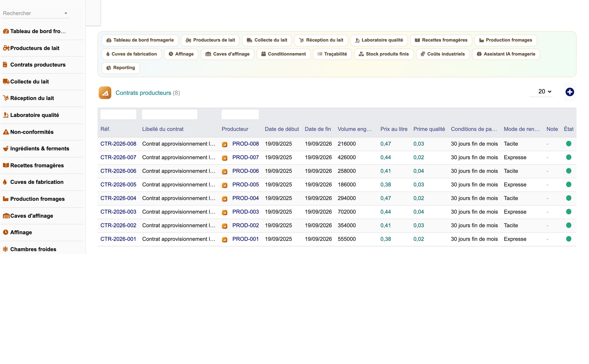Click the producer icon next to PROD-003
Viewport: 589px width, 364px height.
pos(225,212)
